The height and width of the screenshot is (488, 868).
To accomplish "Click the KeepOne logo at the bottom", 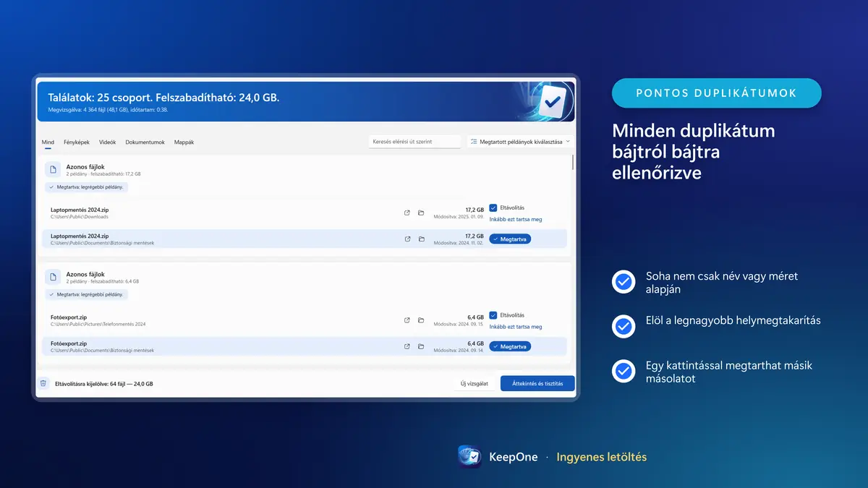I will point(469,457).
